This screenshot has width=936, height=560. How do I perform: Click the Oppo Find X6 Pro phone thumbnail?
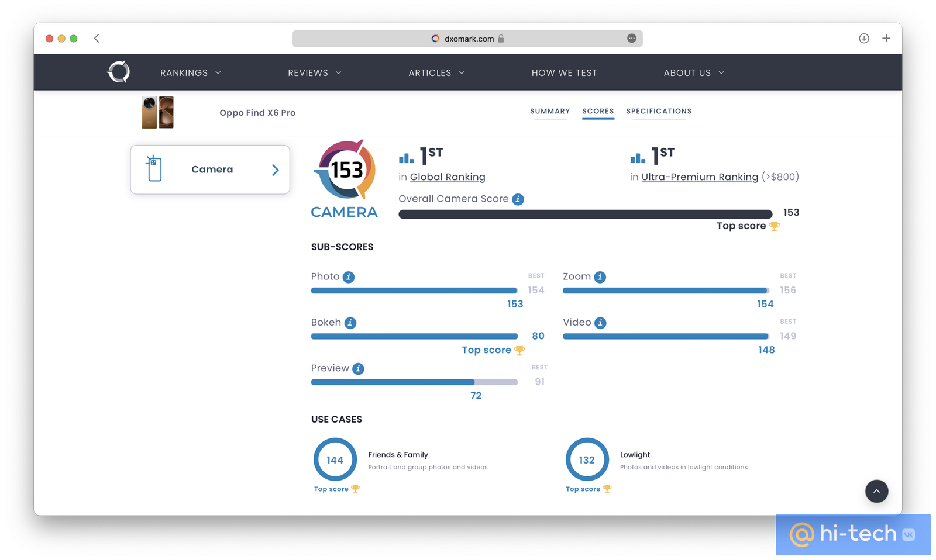point(158,112)
